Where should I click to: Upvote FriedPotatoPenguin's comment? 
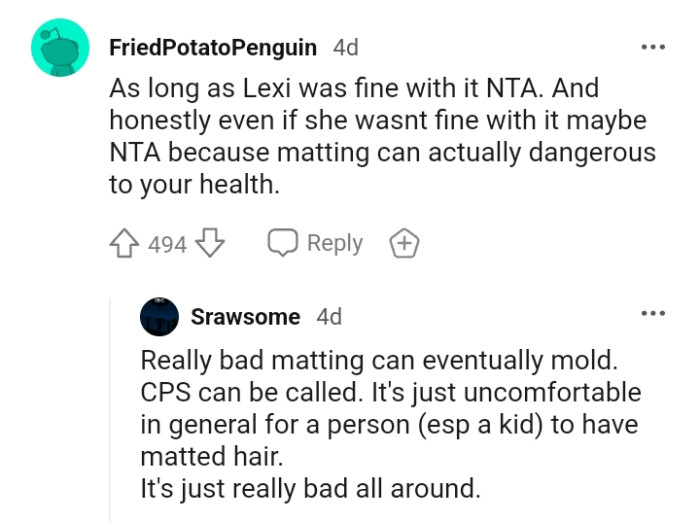tap(125, 244)
